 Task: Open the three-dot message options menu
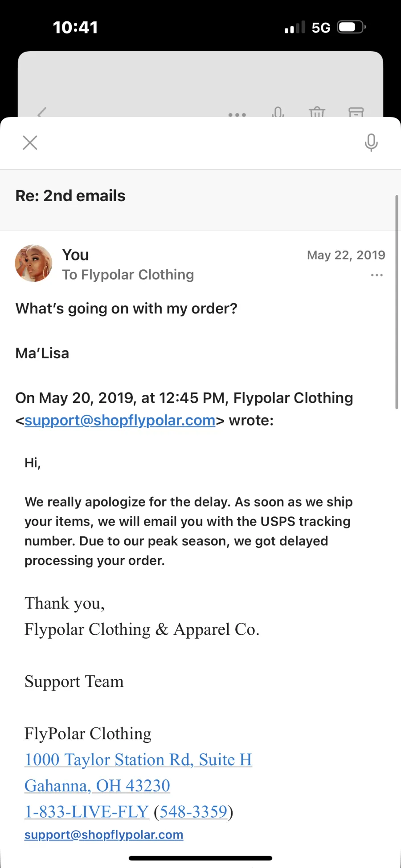[377, 275]
